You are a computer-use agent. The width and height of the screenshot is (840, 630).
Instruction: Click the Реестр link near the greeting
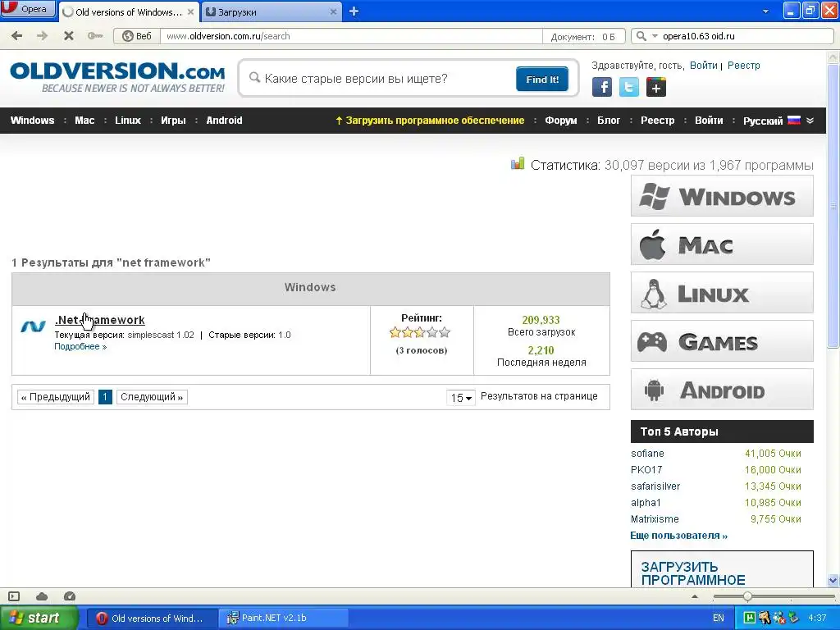[743, 66]
